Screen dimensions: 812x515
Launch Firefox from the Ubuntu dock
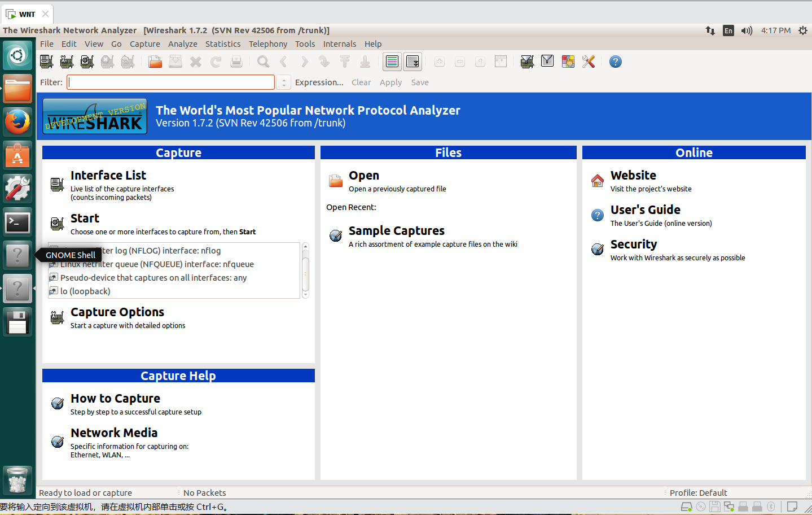[x=17, y=122]
